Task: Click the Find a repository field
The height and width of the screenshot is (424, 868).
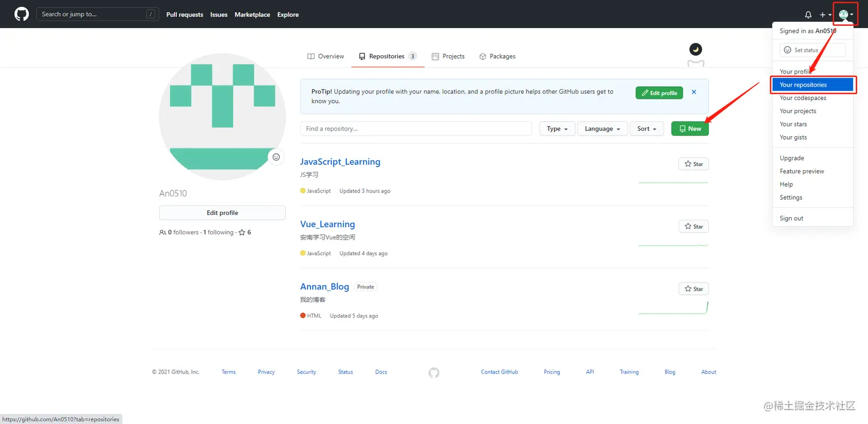Action: click(416, 129)
